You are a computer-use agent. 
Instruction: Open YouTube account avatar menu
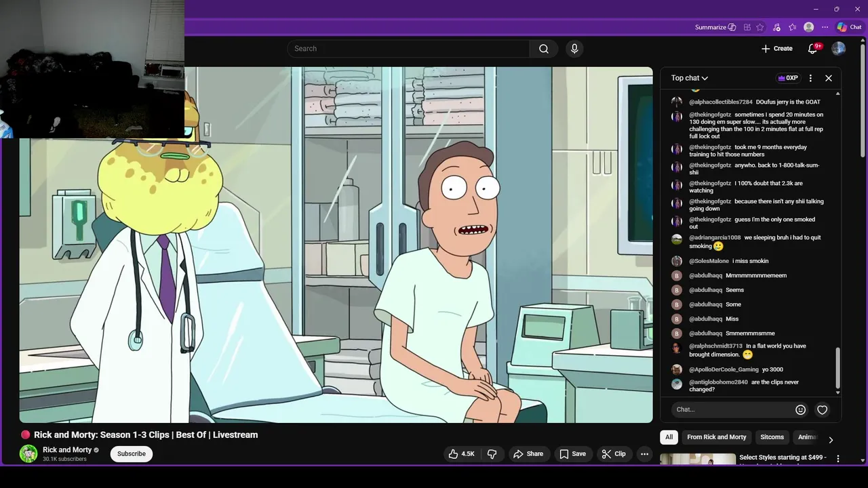(839, 49)
